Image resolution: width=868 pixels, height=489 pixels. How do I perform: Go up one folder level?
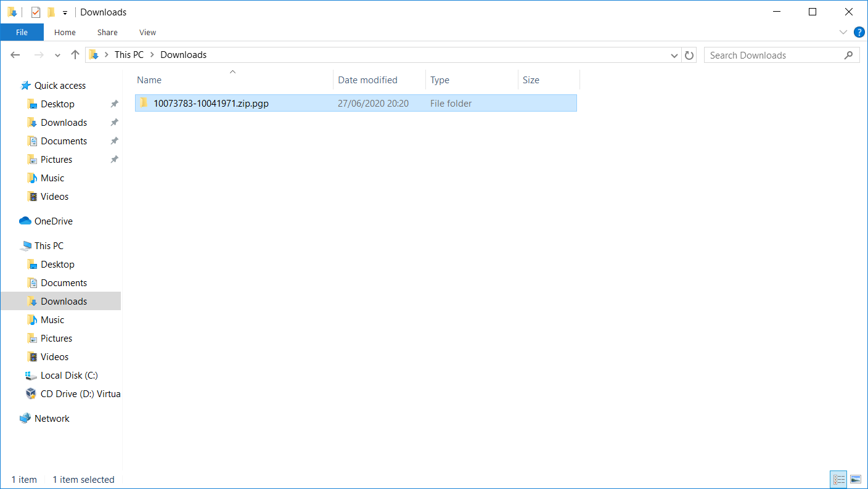[75, 55]
